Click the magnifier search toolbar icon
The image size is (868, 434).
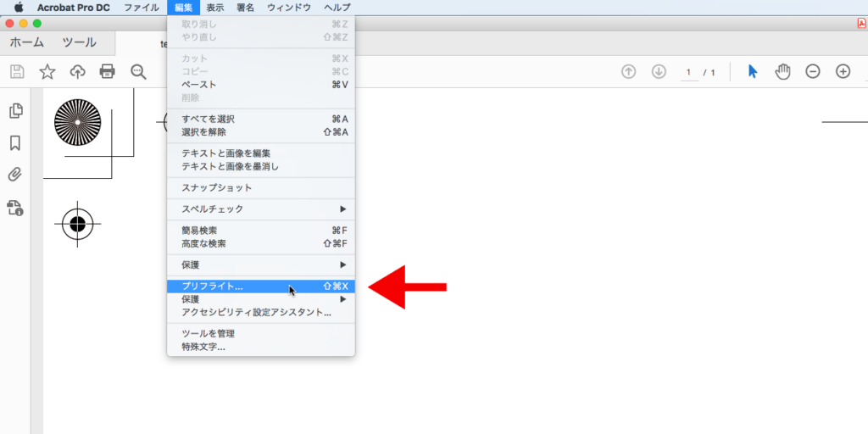coord(138,72)
